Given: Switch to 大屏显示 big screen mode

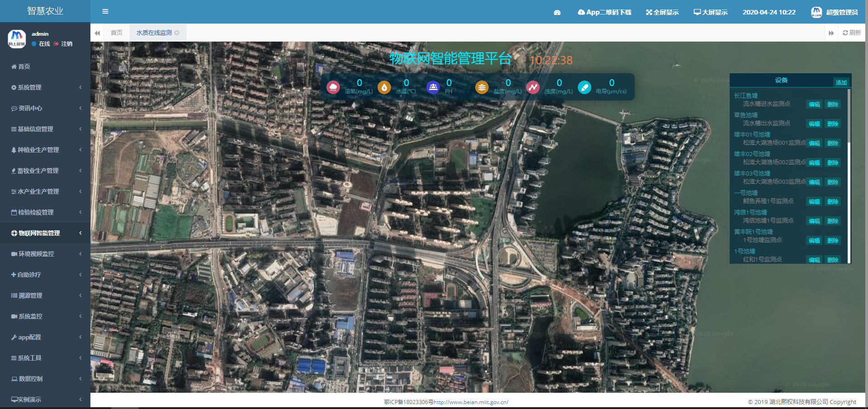Looking at the screenshot, I should click(x=711, y=12).
